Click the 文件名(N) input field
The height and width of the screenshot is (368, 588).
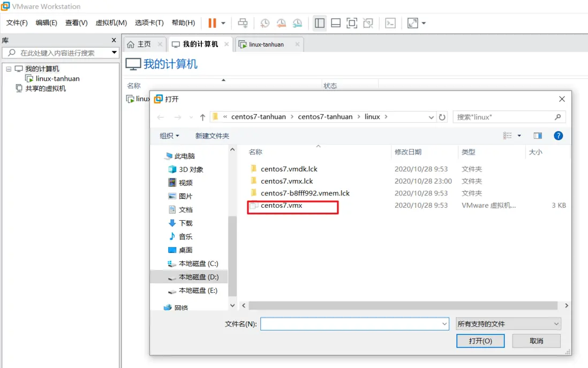[x=355, y=324]
